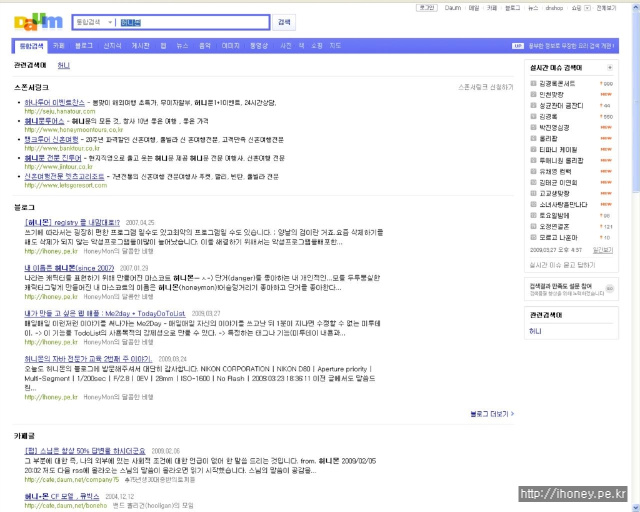Open the 지도 tab

coord(335,46)
